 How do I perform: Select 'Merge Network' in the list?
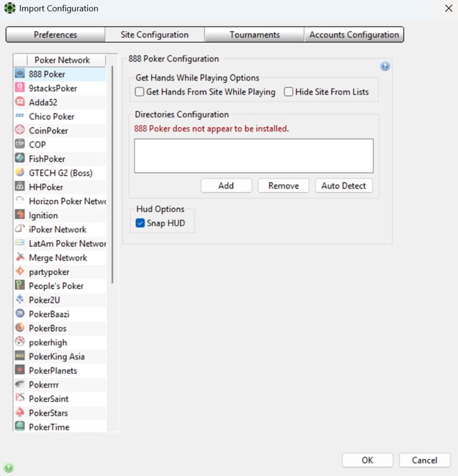click(60, 258)
